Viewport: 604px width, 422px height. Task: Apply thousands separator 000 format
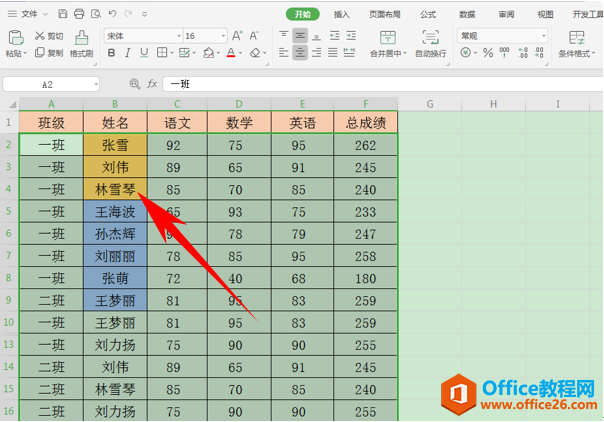tap(504, 53)
